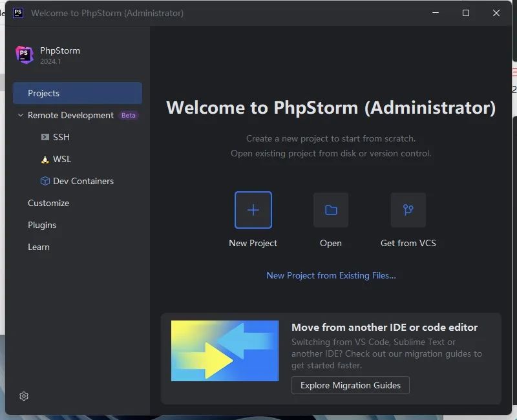517x420 pixels.
Task: Click the WSL penguin icon
Action: pos(45,160)
